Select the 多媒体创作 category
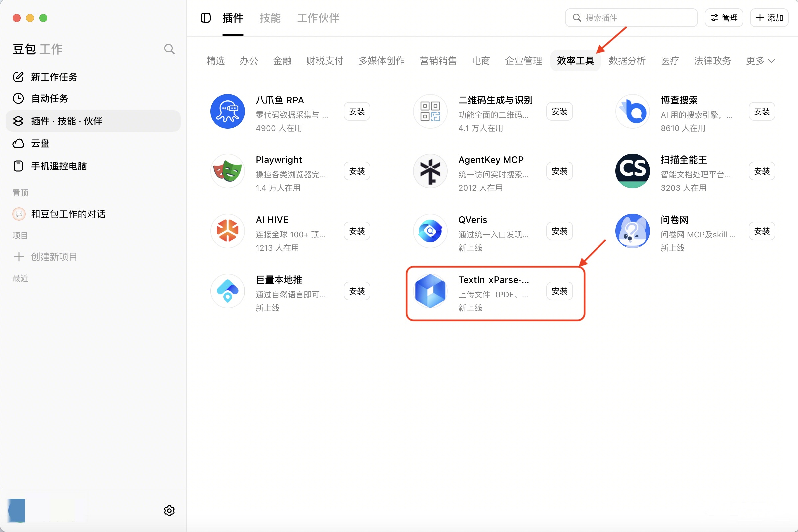 (382, 61)
